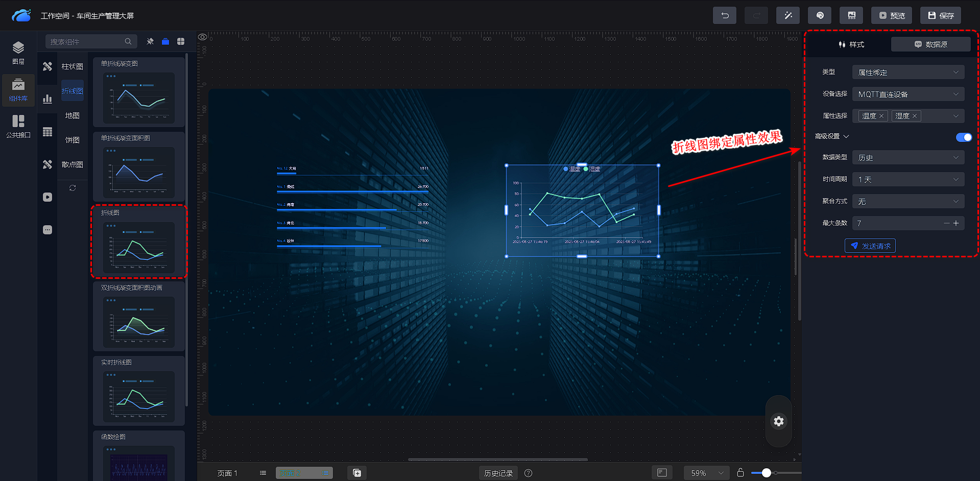Open the magic wand tool

point(788,15)
